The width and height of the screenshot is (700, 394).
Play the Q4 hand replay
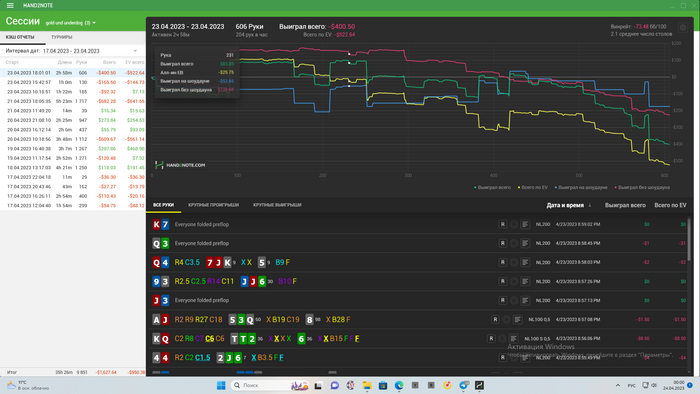514,262
